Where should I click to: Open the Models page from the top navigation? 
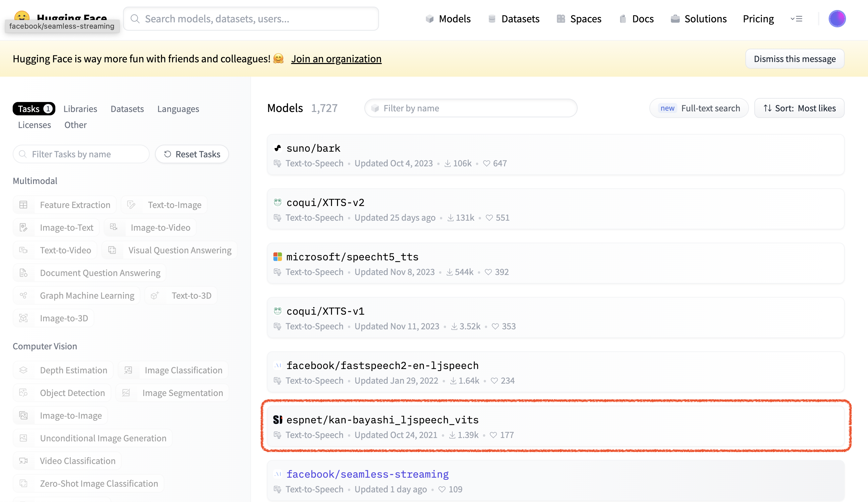click(x=448, y=19)
